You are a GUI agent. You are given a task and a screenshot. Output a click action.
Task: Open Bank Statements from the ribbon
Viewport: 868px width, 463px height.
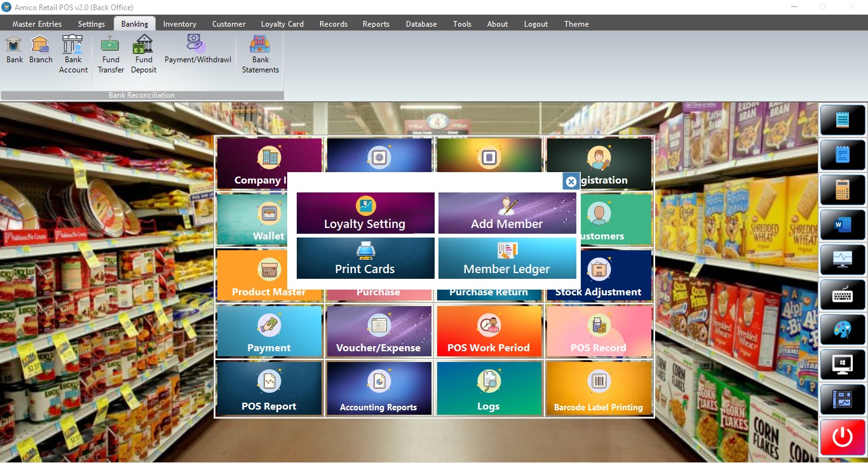point(260,54)
